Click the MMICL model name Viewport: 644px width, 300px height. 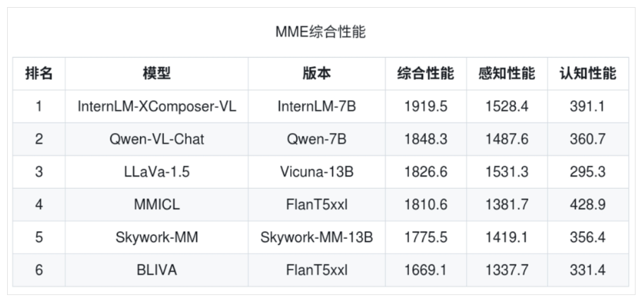(x=156, y=205)
